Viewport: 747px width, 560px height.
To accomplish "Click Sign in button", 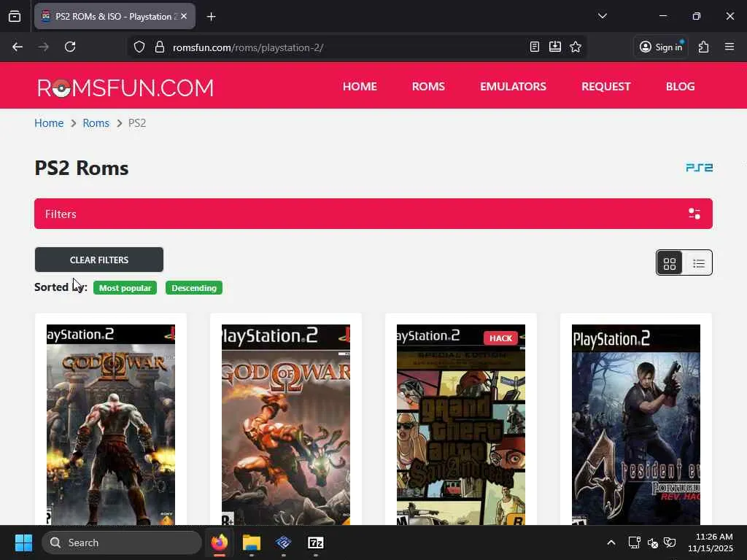I will (661, 47).
